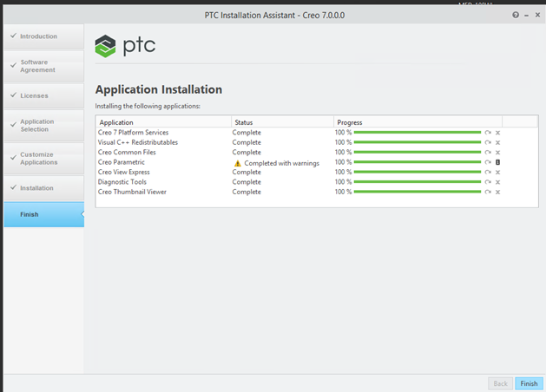Screen dimensions: 546x392
Task: Click the X icon for Visual C++ Redistributables
Action: click(x=498, y=142)
